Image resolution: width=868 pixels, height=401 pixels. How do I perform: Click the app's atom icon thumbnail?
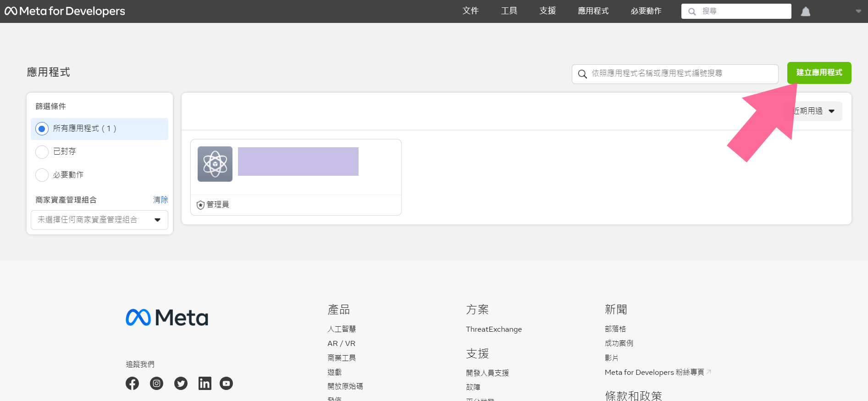[x=215, y=164]
